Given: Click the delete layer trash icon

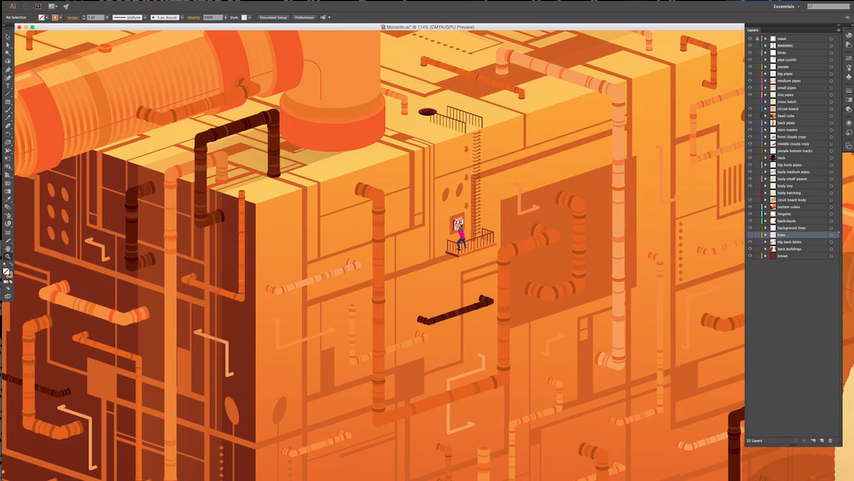Looking at the screenshot, I should click(830, 440).
